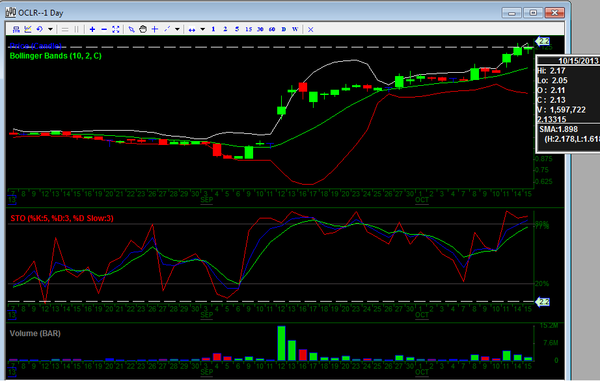Maximize the OCLR chart window
The image size is (600, 381).
point(533,13)
